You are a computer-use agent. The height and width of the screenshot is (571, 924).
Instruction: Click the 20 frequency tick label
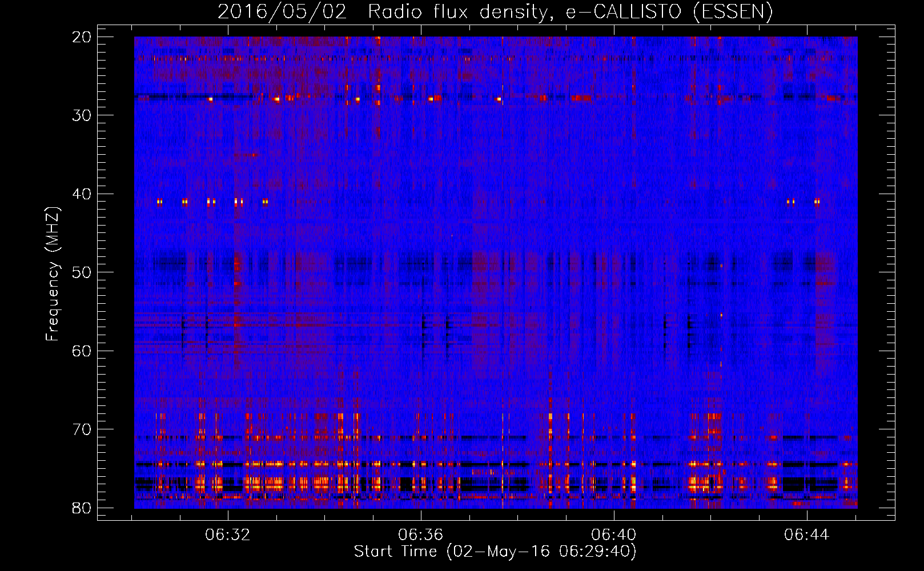coord(82,37)
